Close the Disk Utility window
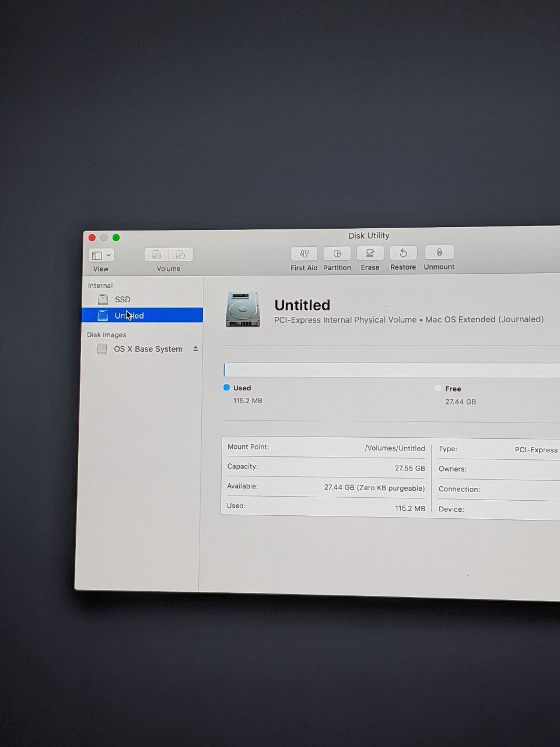Screen dimensions: 560x747 pos(92,238)
